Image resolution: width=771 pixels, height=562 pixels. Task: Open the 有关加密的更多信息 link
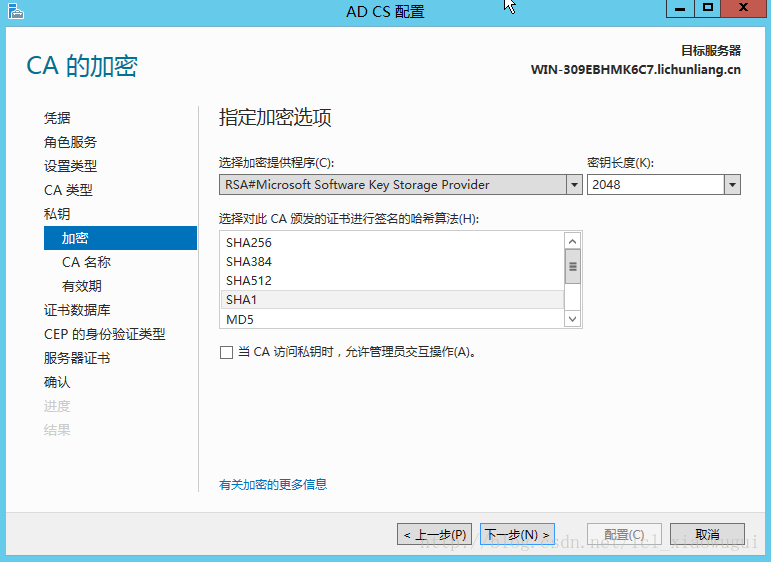pos(273,485)
